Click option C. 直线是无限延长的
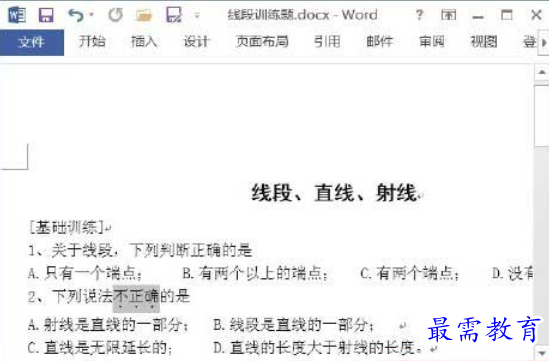 coord(100,348)
